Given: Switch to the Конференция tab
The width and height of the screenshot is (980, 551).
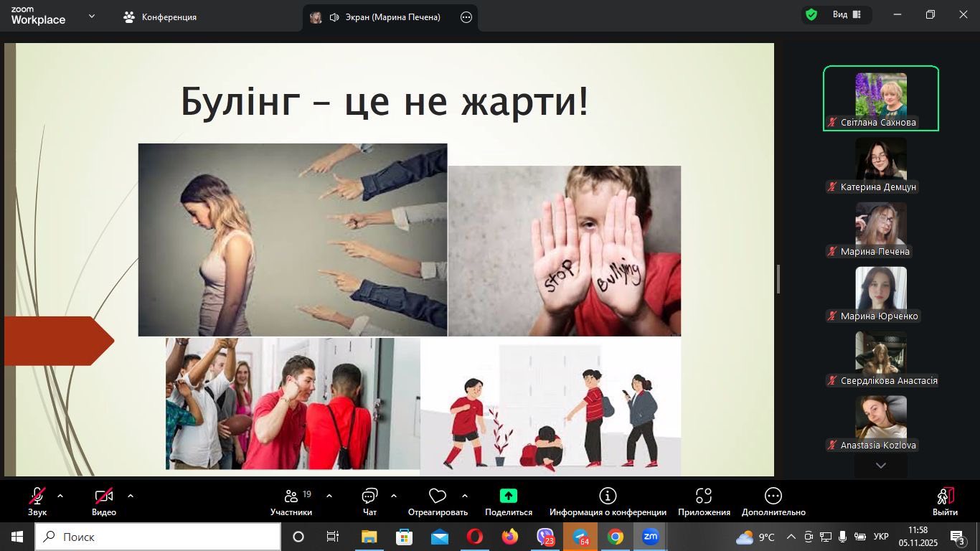Looking at the screenshot, I should click(x=159, y=17).
